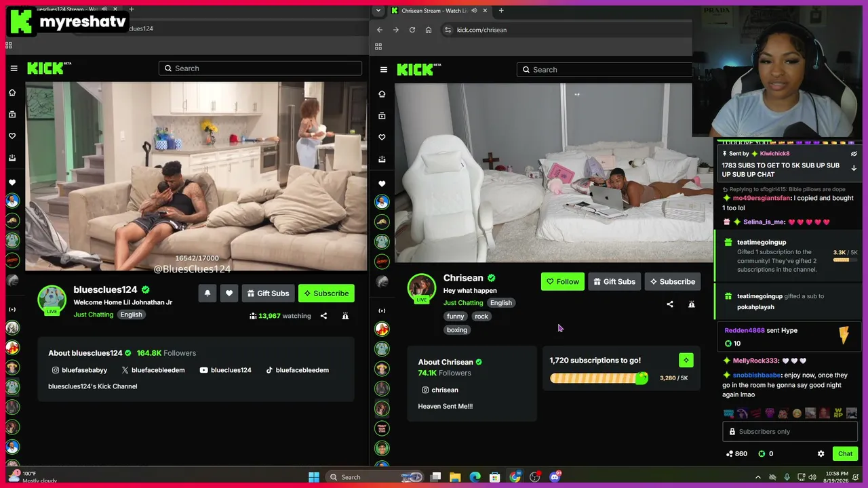Image resolution: width=868 pixels, height=488 pixels.
Task: Open apps grid in Chrisean window bookmarks bar
Action: click(x=378, y=47)
